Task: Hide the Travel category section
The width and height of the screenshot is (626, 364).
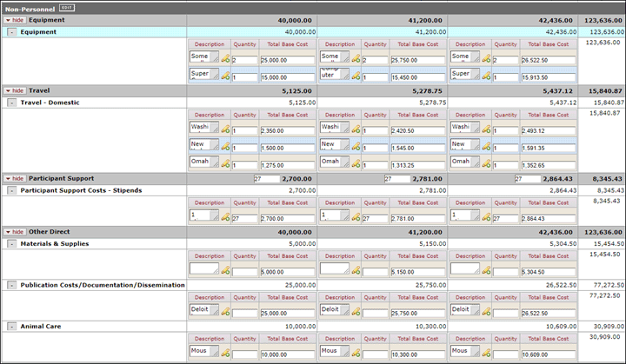Action: pyautogui.click(x=15, y=90)
